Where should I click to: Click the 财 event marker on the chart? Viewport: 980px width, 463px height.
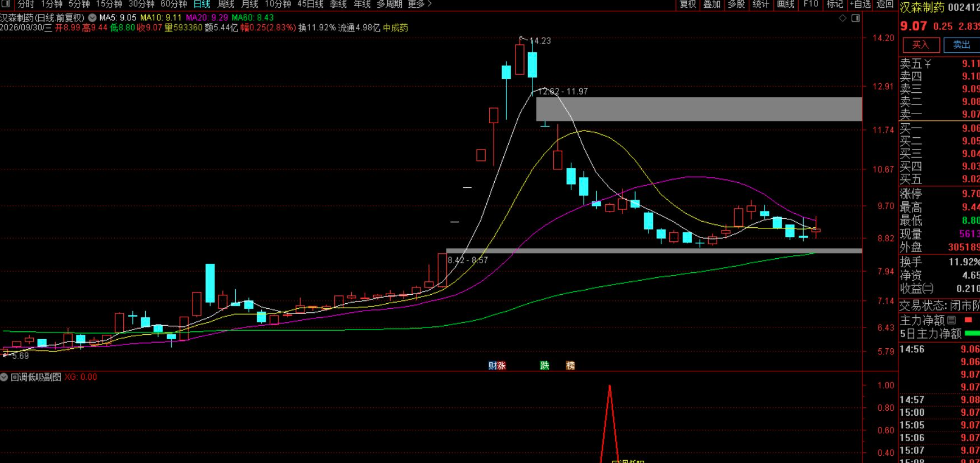pyautogui.click(x=493, y=366)
